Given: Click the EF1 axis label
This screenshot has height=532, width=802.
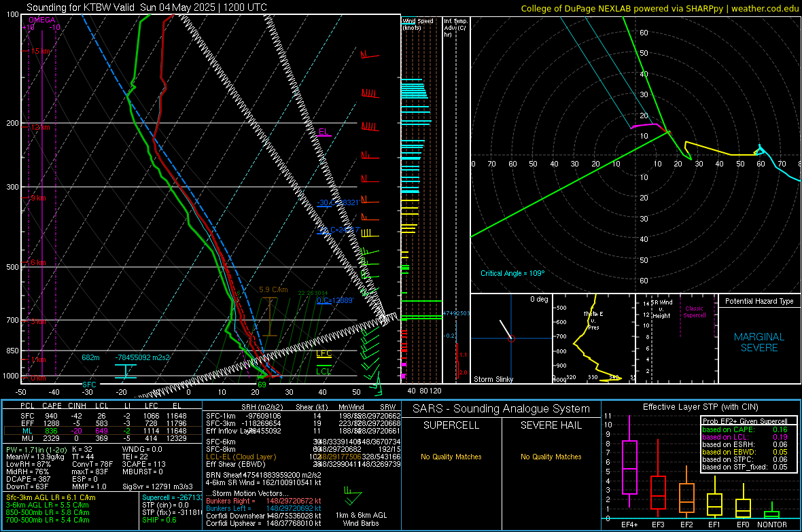Looking at the screenshot, I should point(714,525).
